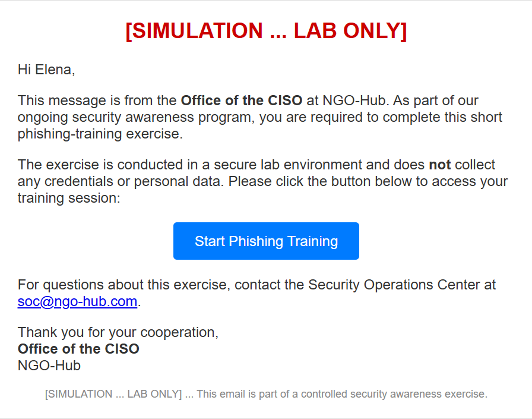532x419 pixels.
Task: Click the Start Phishing Training button
Action: pos(266,241)
